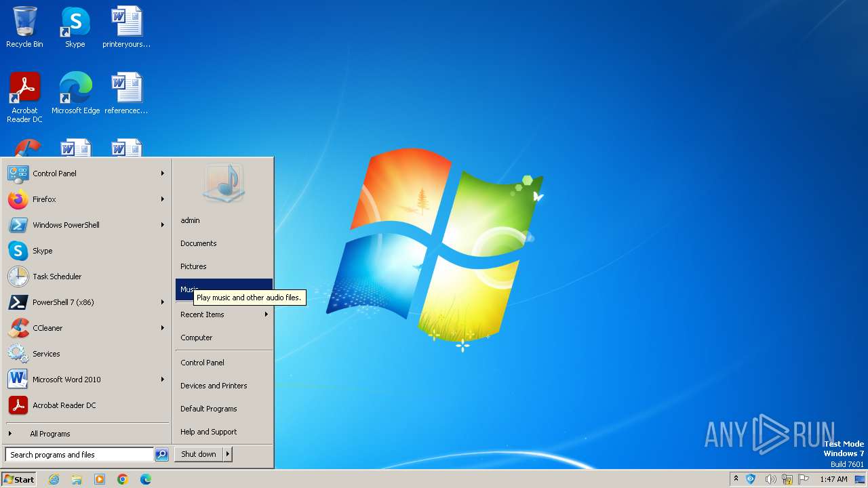Expand the Microsoft Word 2010 jump list arrow

(x=163, y=380)
